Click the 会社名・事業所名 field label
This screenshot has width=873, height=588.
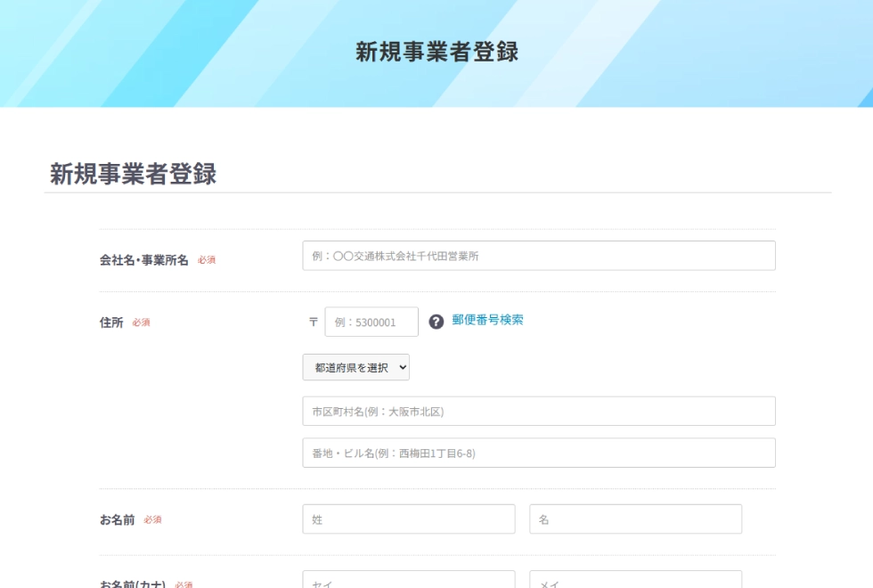pos(144,260)
